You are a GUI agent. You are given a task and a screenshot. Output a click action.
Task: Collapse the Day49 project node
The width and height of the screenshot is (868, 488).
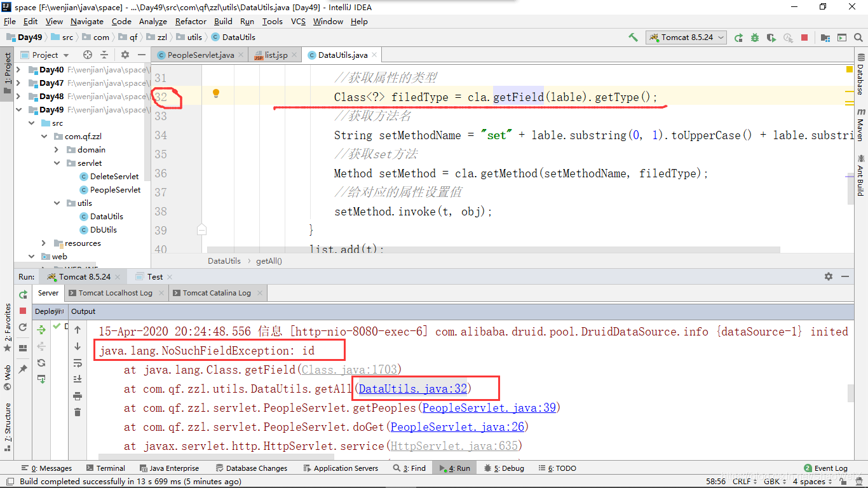[x=18, y=110]
